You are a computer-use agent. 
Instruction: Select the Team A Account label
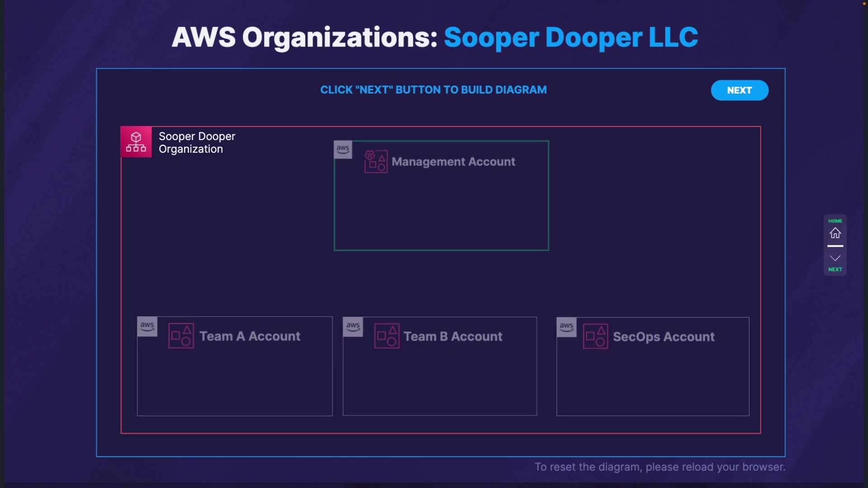250,336
